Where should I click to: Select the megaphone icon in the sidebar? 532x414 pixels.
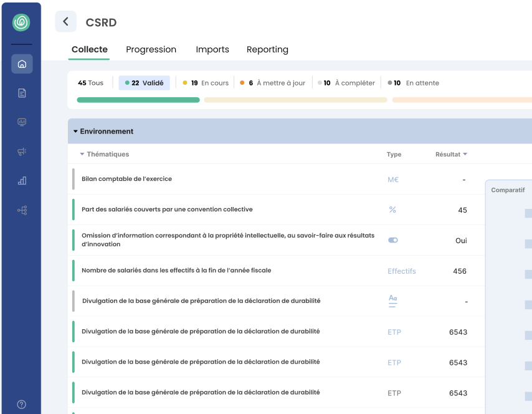point(22,152)
